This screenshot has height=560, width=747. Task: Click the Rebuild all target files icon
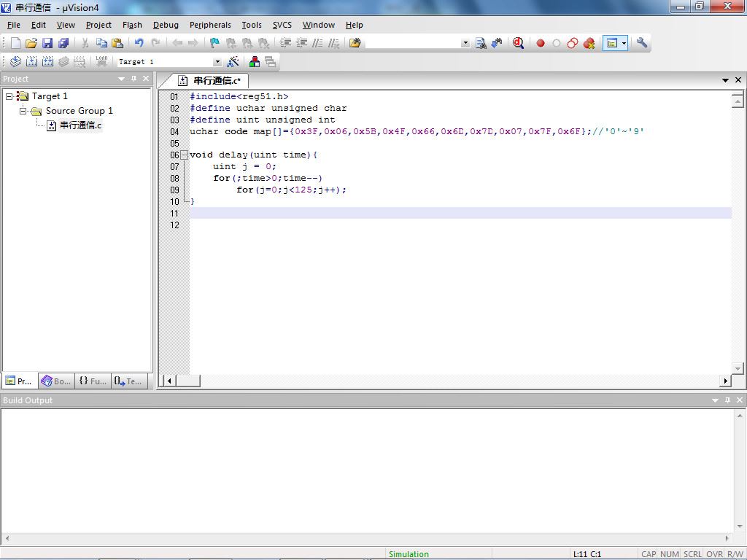coord(47,62)
